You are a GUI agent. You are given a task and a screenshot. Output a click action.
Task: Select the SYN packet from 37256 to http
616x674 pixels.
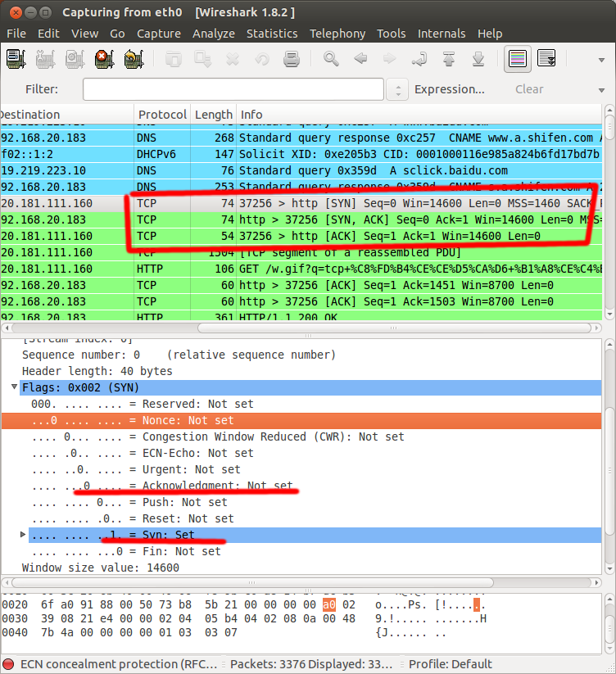pyautogui.click(x=301, y=203)
